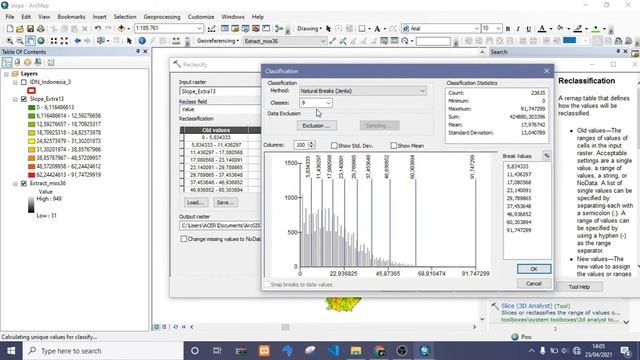Enable Show Mean checkbox
The image size is (640, 360).
393,145
